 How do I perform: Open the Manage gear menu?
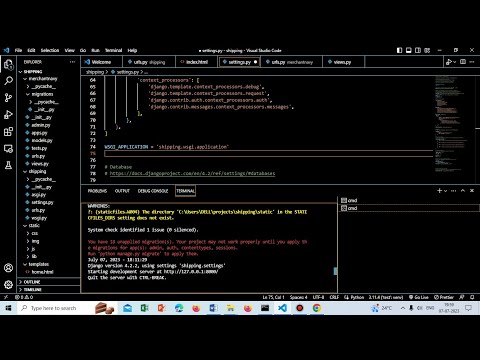(8, 284)
